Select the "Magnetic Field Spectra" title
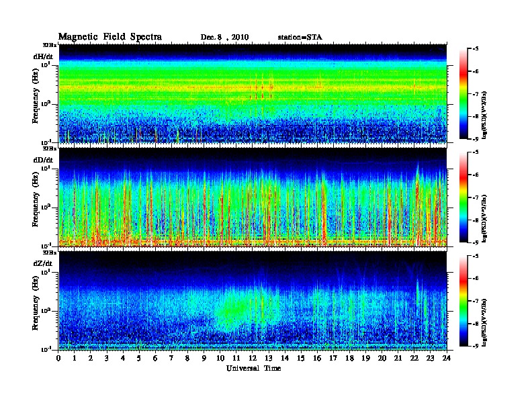 (110, 37)
